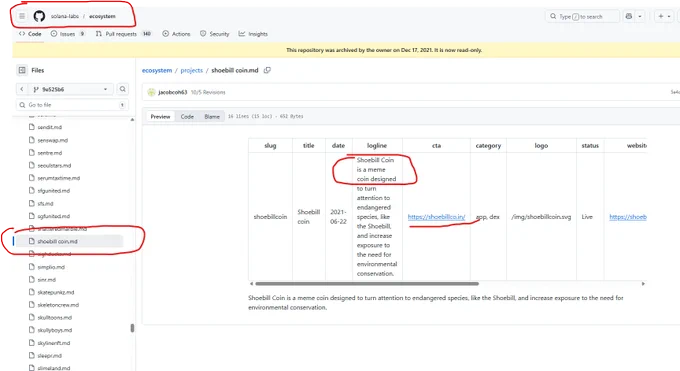This screenshot has height=371, width=680.
Task: Open sfgunited.md in file tree
Action: point(53,190)
